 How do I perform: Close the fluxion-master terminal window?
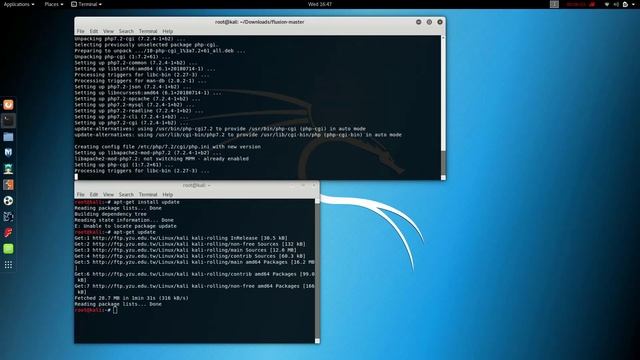point(440,22)
